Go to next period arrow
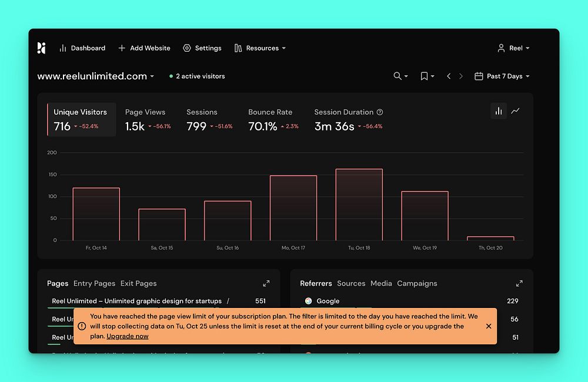 coord(461,76)
